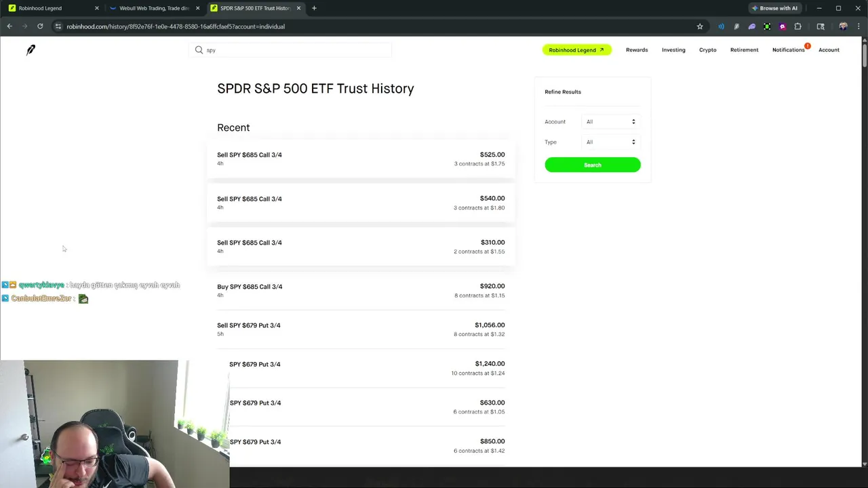Close the SPDR S&P 500 ETF Trust History tab
868x488 pixels.
click(298, 8)
